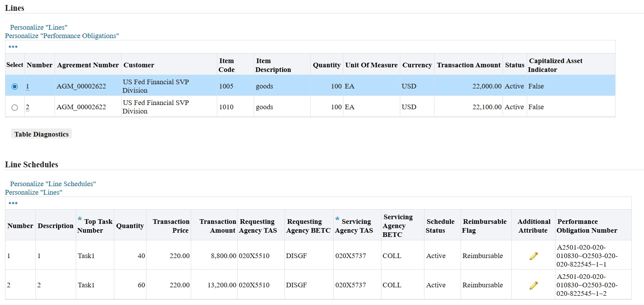Click Performance Obligation Number column header
644x305 pixels.
[x=587, y=226]
